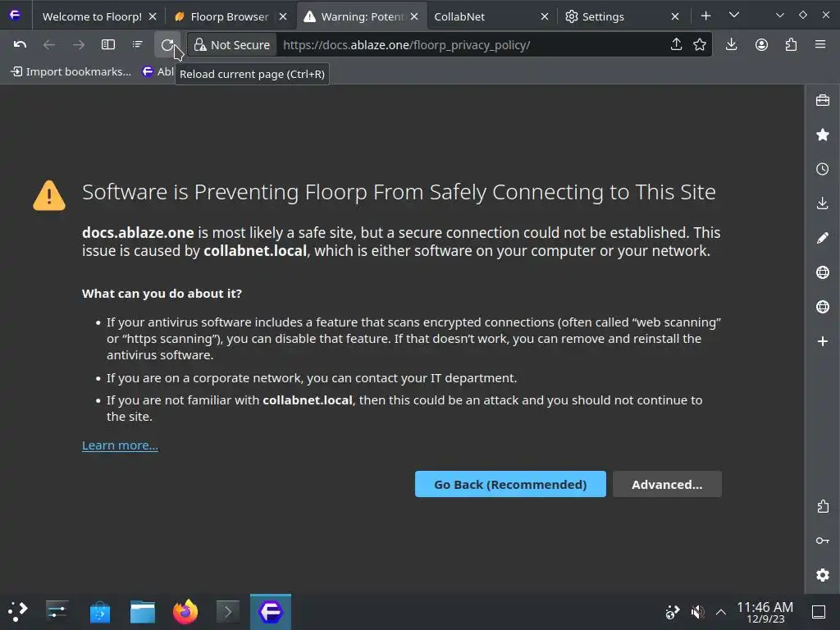840x630 pixels.
Task: Go forward one page arrow
Action: coord(78,44)
